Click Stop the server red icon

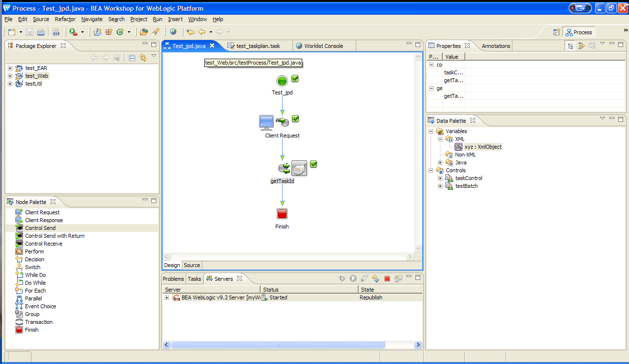point(387,278)
